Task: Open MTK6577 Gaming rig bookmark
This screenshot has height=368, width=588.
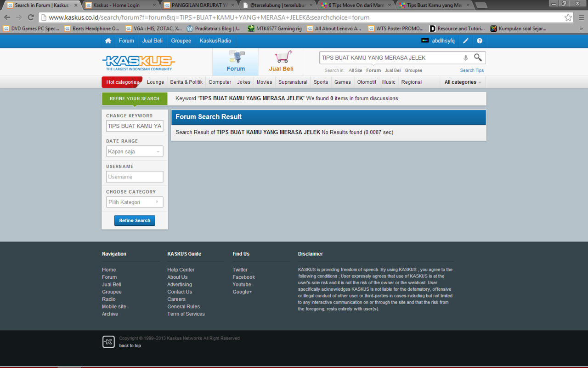Action: [x=275, y=29]
